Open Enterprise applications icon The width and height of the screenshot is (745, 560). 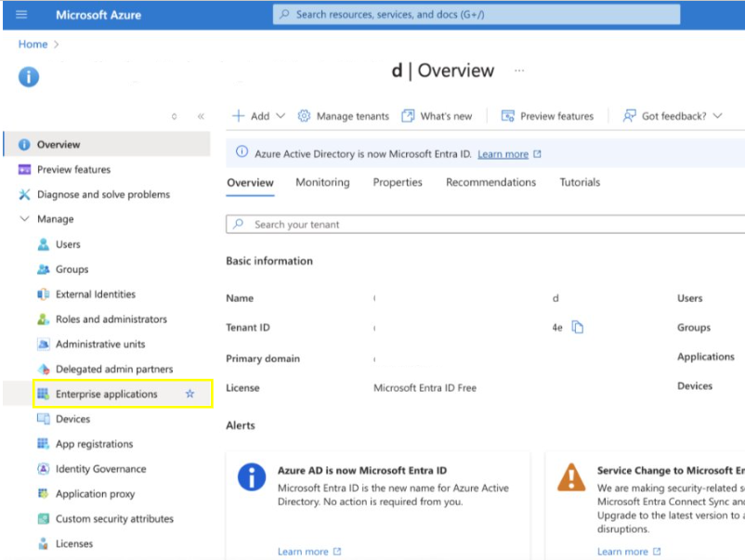[x=44, y=394]
